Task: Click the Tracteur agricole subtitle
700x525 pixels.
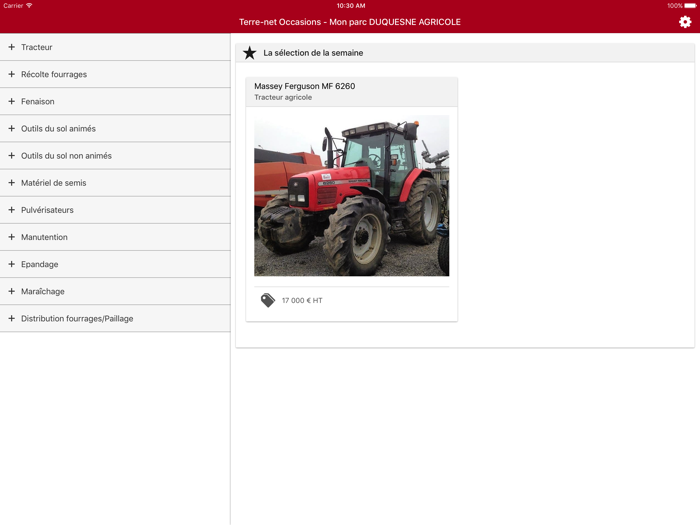Action: click(283, 97)
